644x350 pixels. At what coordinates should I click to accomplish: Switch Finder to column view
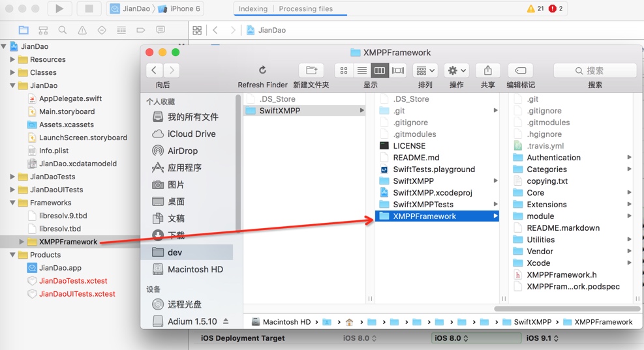(x=380, y=70)
